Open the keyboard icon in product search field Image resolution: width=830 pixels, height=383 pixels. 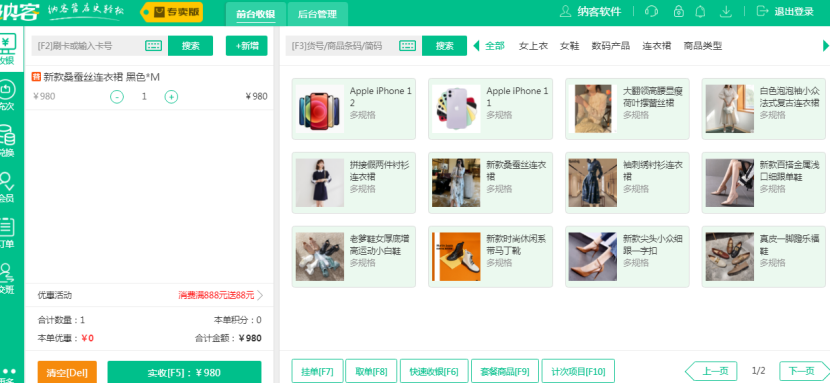[x=408, y=46]
